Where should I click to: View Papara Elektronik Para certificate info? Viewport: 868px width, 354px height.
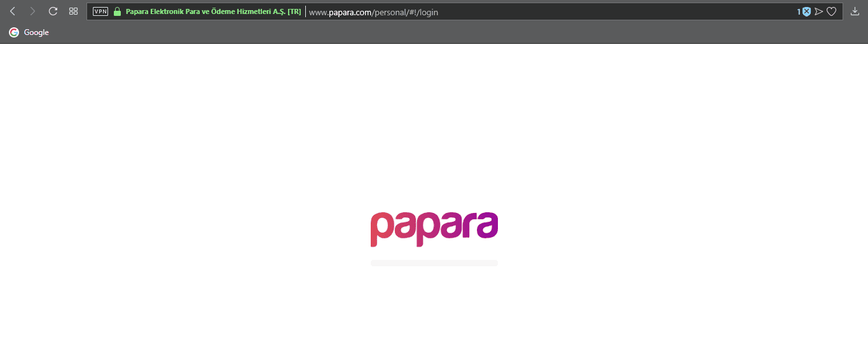(x=213, y=12)
